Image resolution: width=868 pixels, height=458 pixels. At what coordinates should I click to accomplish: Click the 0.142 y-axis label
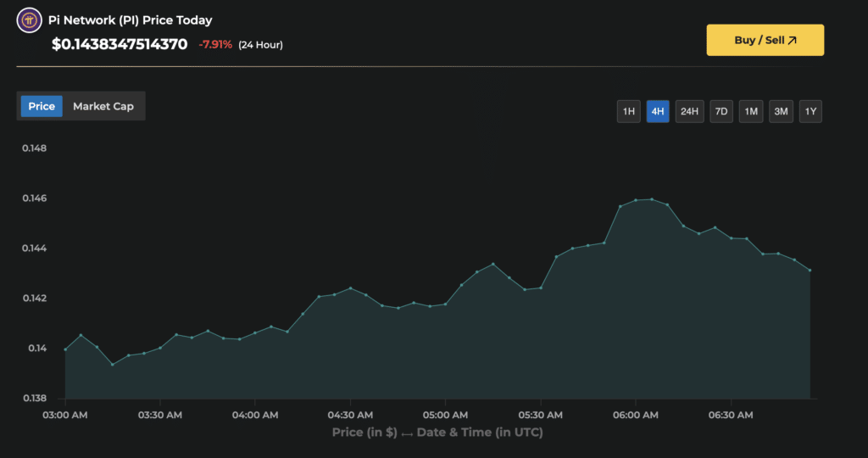point(34,298)
